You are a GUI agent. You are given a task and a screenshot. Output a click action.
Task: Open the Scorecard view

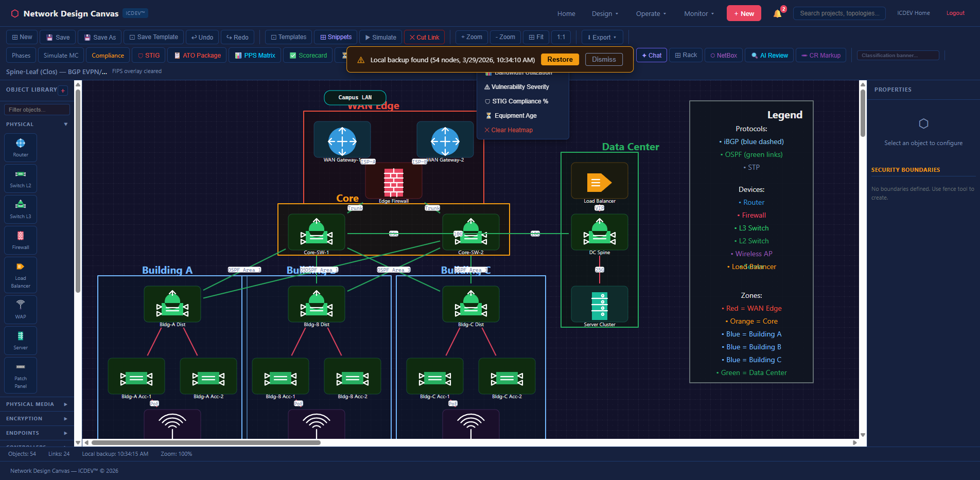(308, 55)
